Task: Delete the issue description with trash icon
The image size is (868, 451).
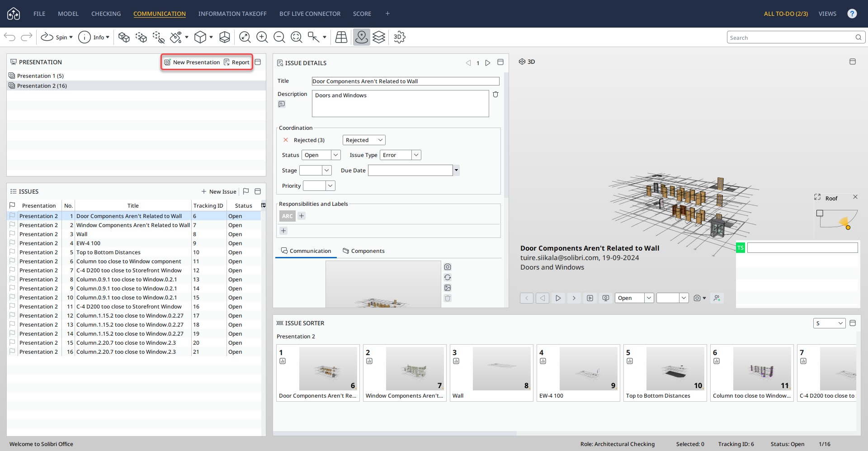Action: [495, 95]
